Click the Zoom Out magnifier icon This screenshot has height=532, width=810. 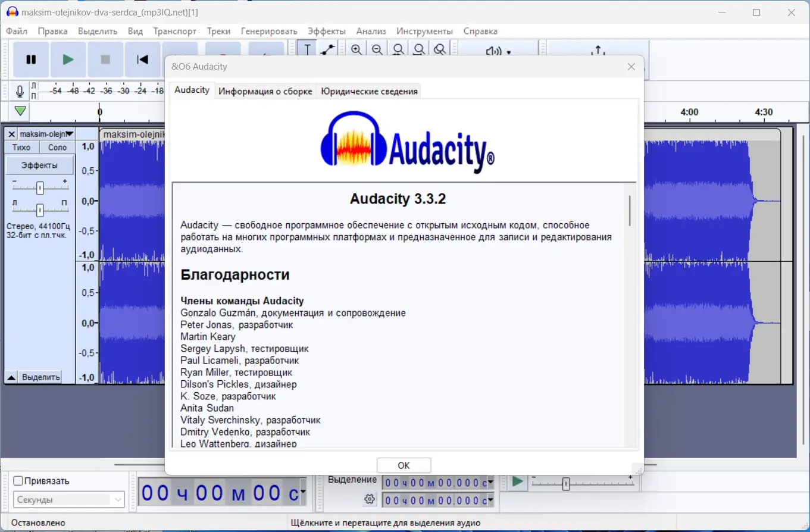(377, 50)
